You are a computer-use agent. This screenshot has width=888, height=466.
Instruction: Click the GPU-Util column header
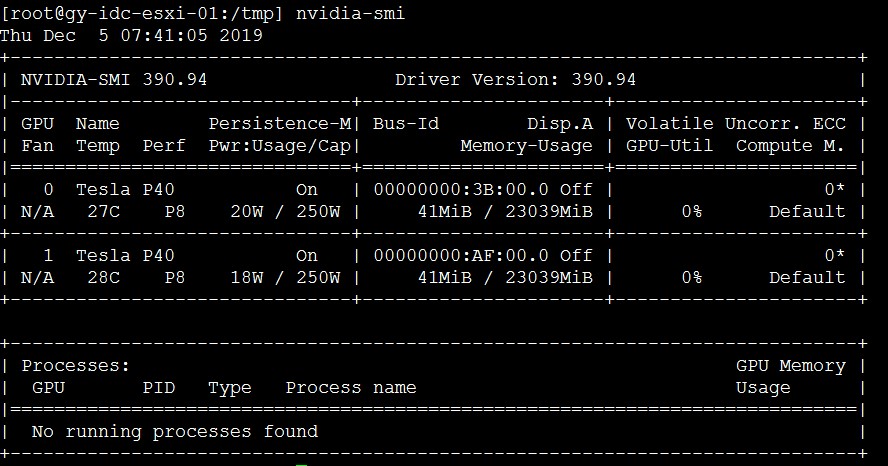click(x=669, y=145)
